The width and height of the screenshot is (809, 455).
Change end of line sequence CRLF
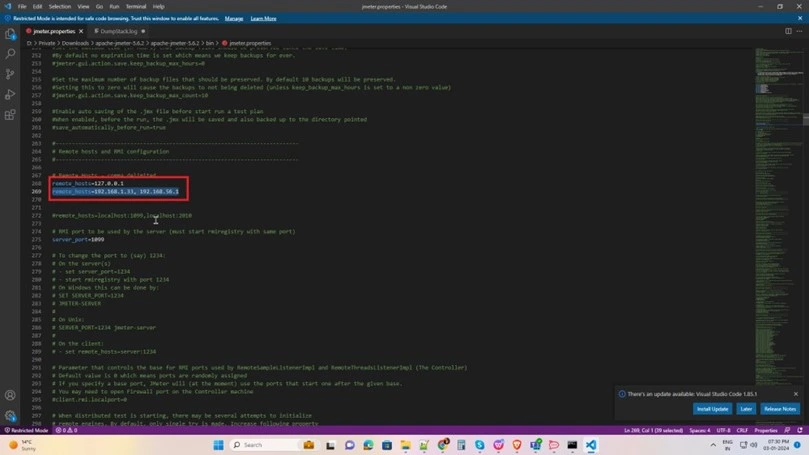[x=742, y=430]
